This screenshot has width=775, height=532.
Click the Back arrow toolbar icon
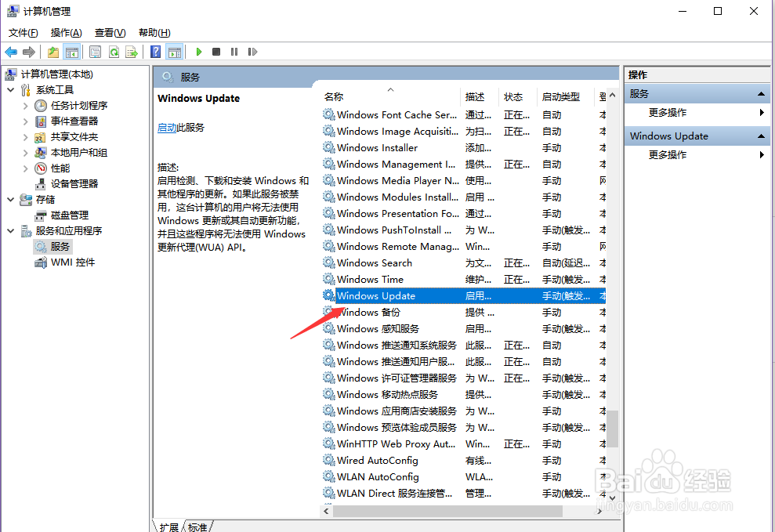11,52
